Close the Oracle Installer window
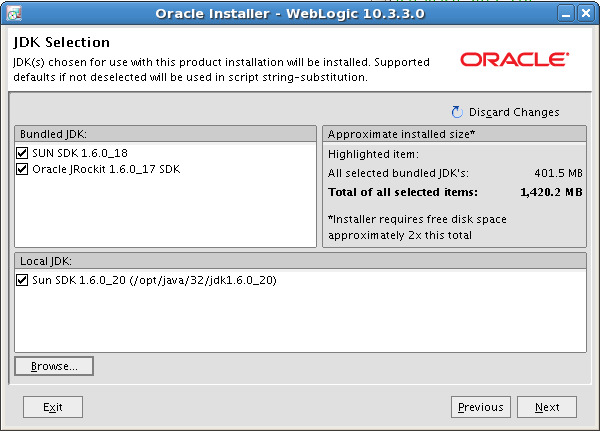This screenshot has height=431, width=600. point(585,14)
